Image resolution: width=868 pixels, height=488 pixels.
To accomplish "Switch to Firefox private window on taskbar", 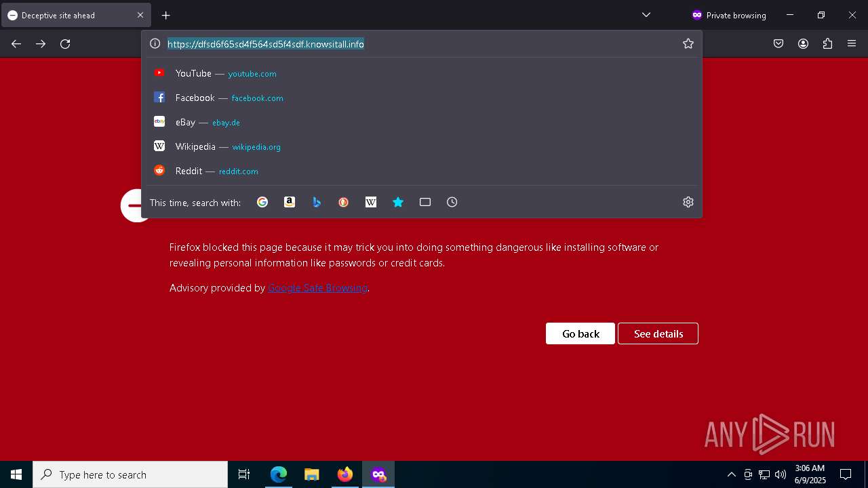I will [x=378, y=474].
